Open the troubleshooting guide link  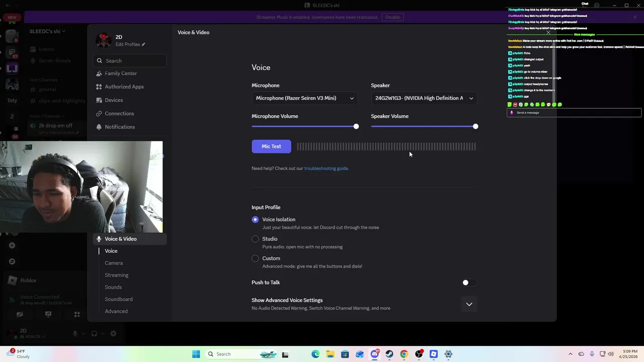(326, 168)
